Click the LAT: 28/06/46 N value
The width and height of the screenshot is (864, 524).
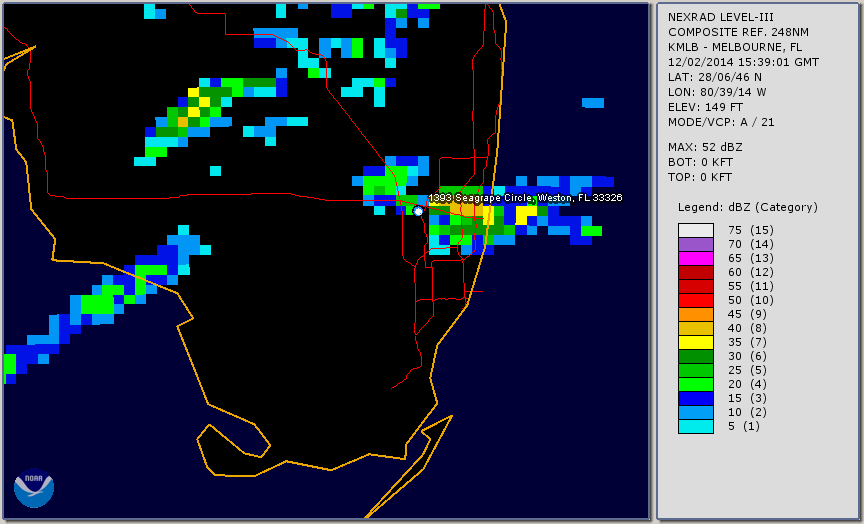715,77
